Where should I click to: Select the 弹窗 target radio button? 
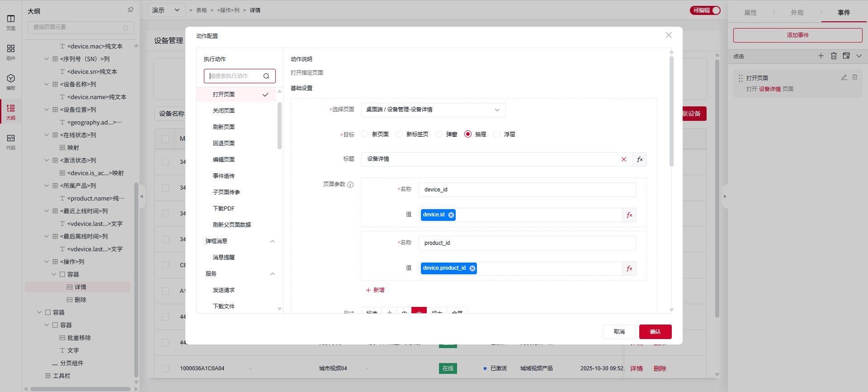tap(439, 134)
